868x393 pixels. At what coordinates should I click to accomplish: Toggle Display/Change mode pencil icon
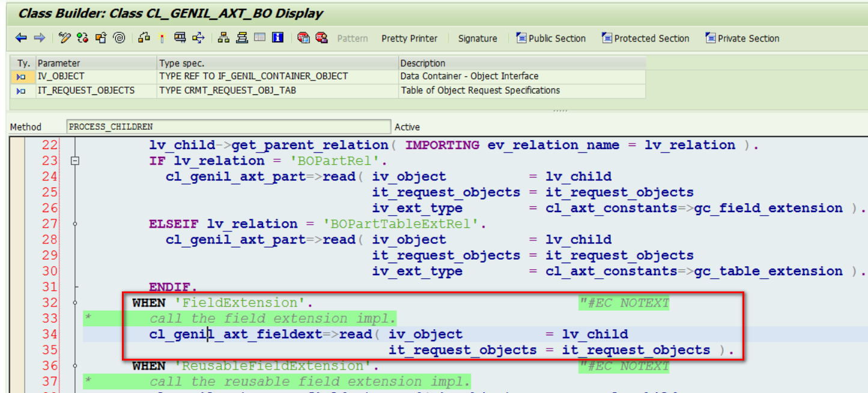[65, 38]
